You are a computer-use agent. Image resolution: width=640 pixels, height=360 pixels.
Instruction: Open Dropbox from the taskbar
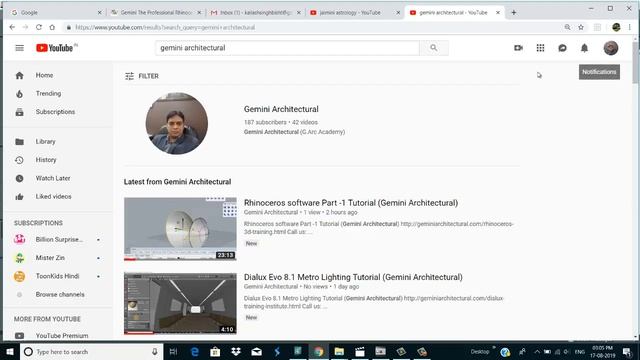(x=236, y=351)
